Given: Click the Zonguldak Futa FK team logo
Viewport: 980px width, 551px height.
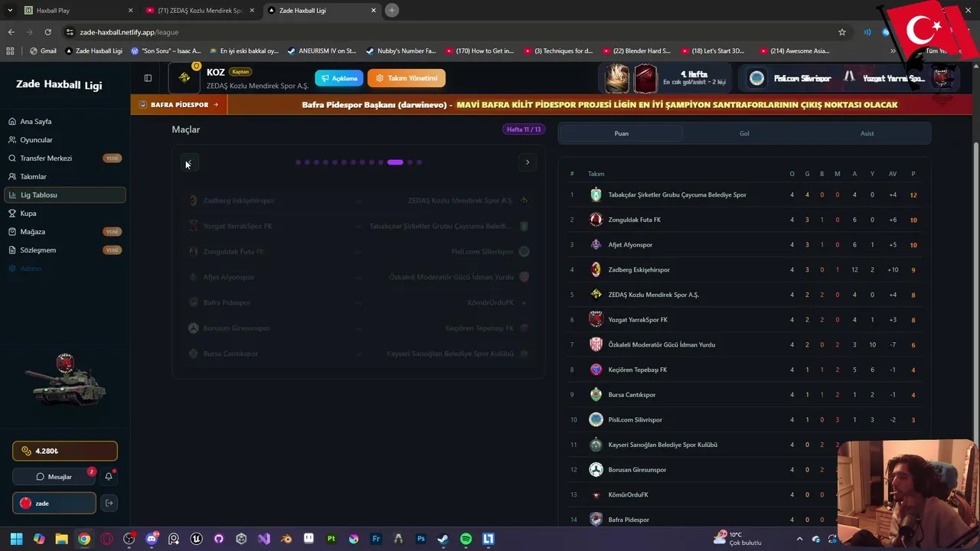Looking at the screenshot, I should 596,220.
